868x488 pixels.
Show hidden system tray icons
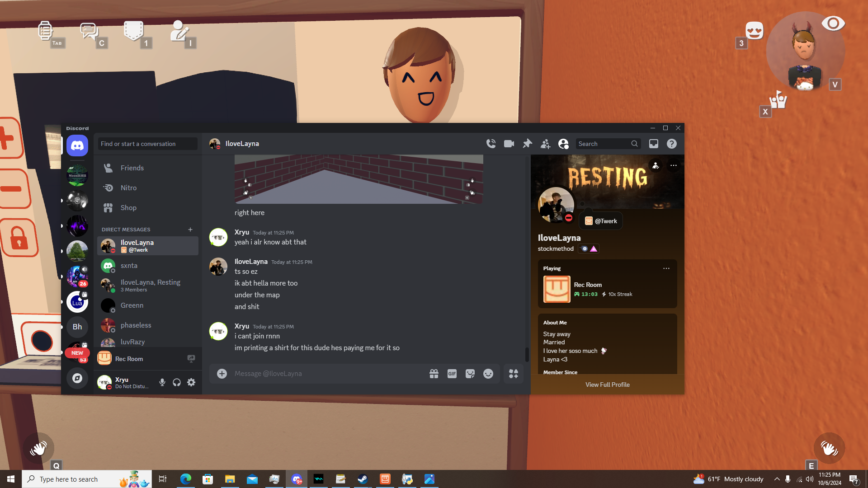777,479
